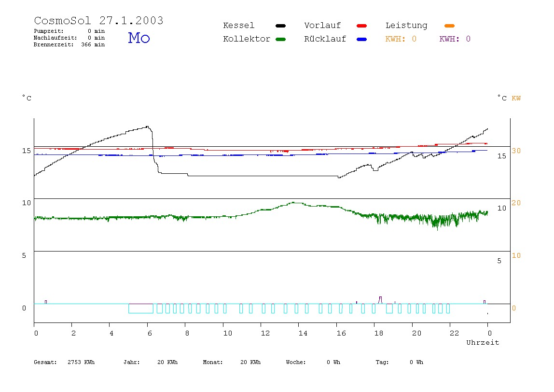The width and height of the screenshot is (554, 392).
Task: Click the orange '20' KW axis value
Action: click(516, 203)
